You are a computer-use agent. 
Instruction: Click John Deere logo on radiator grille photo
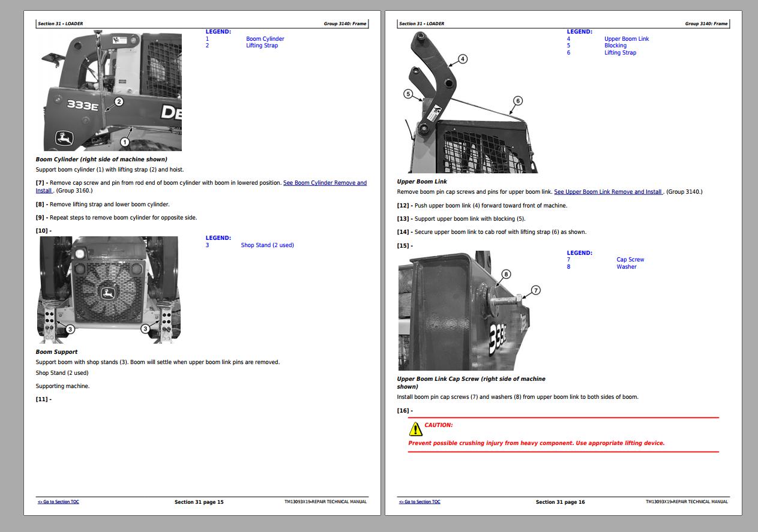click(x=109, y=293)
